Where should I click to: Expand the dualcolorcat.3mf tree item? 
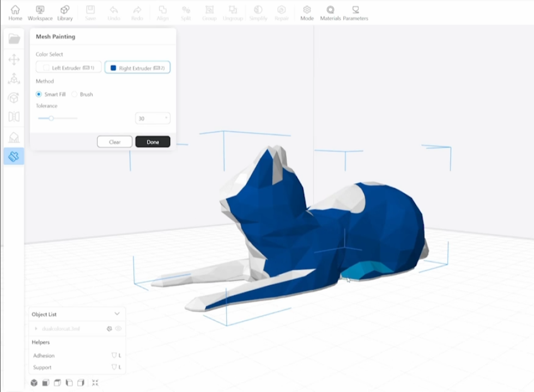point(36,328)
